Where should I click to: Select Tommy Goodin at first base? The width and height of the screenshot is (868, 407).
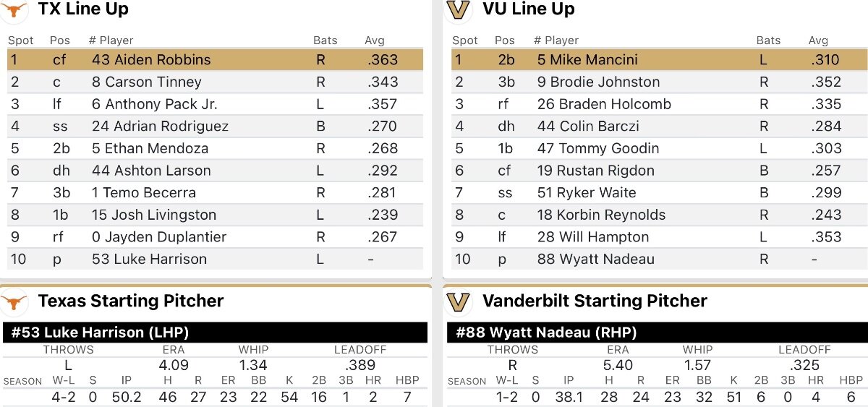click(597, 148)
